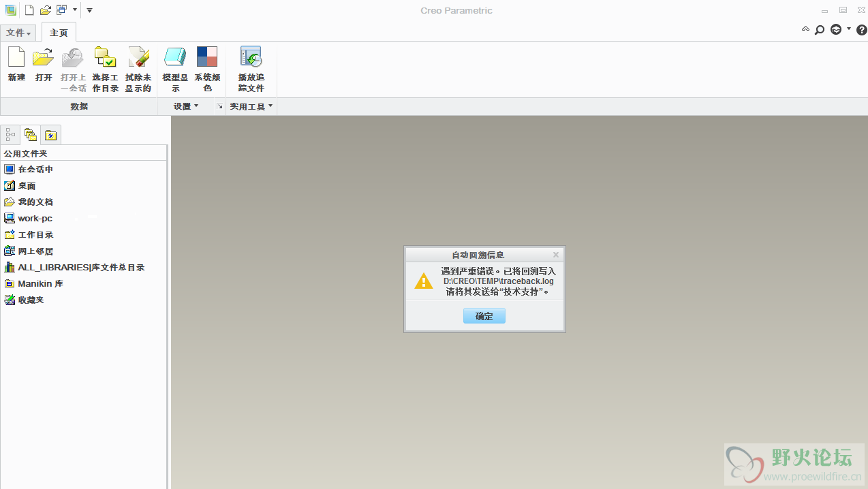Select work-pc computer entry
Image resolution: width=868 pixels, height=489 pixels.
click(28, 219)
